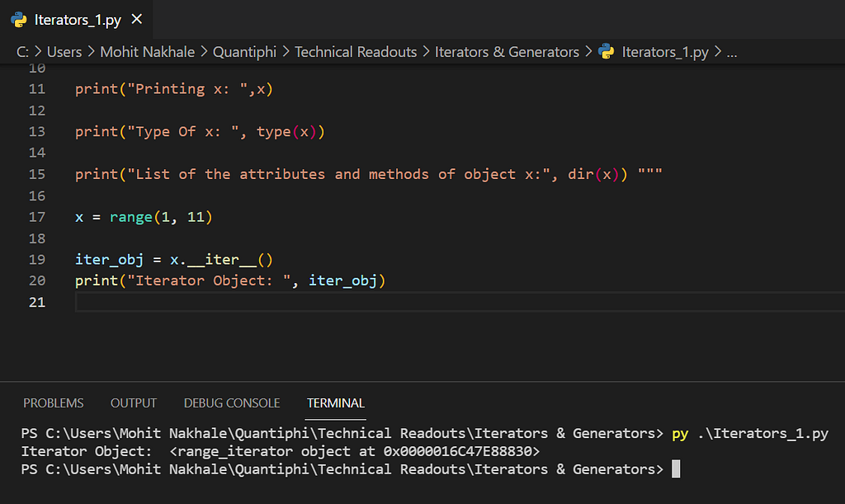Click the range_iterator object output line
The height and width of the screenshot is (504, 845).
281,451
